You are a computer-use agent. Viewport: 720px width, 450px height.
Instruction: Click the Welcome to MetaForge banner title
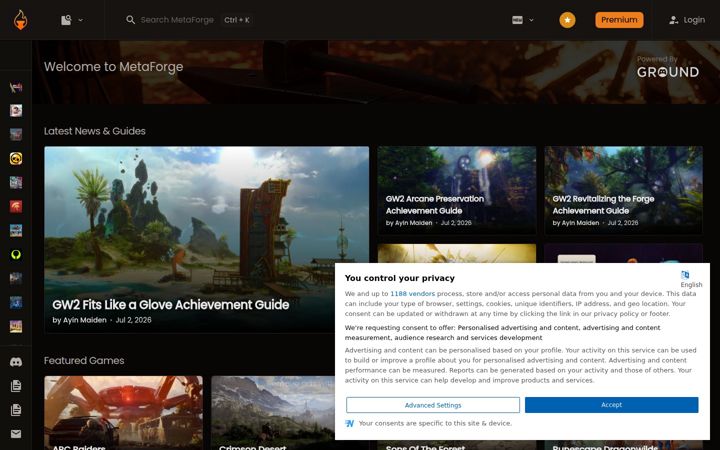pos(113,67)
